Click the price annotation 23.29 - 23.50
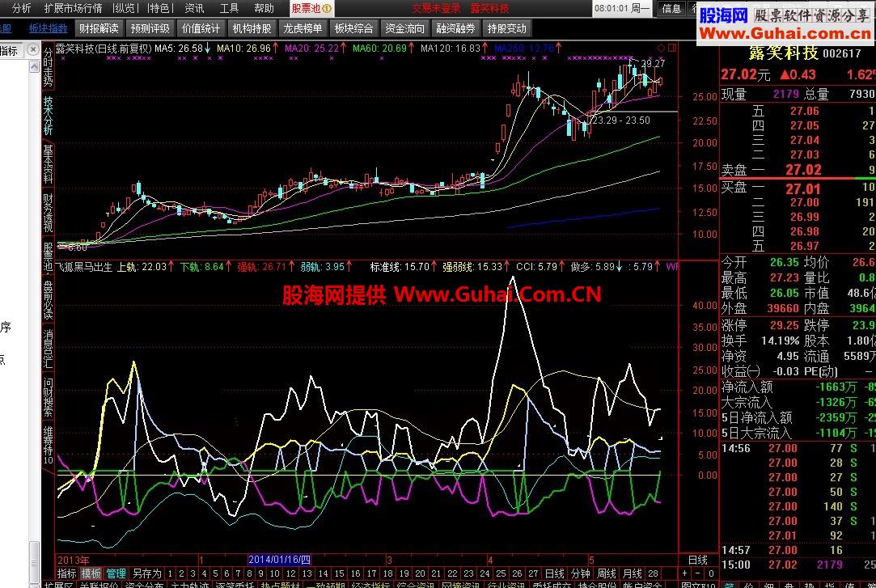The height and width of the screenshot is (588, 876). [x=620, y=120]
